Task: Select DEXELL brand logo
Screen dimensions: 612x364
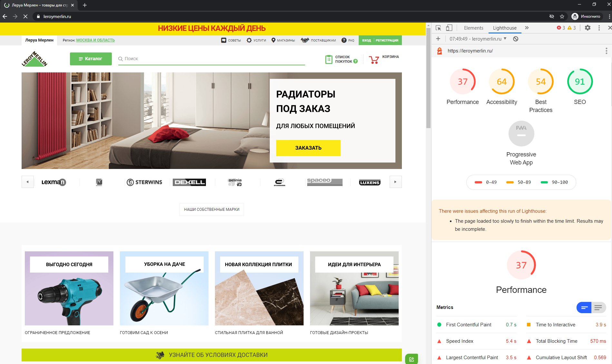Action: (x=189, y=182)
